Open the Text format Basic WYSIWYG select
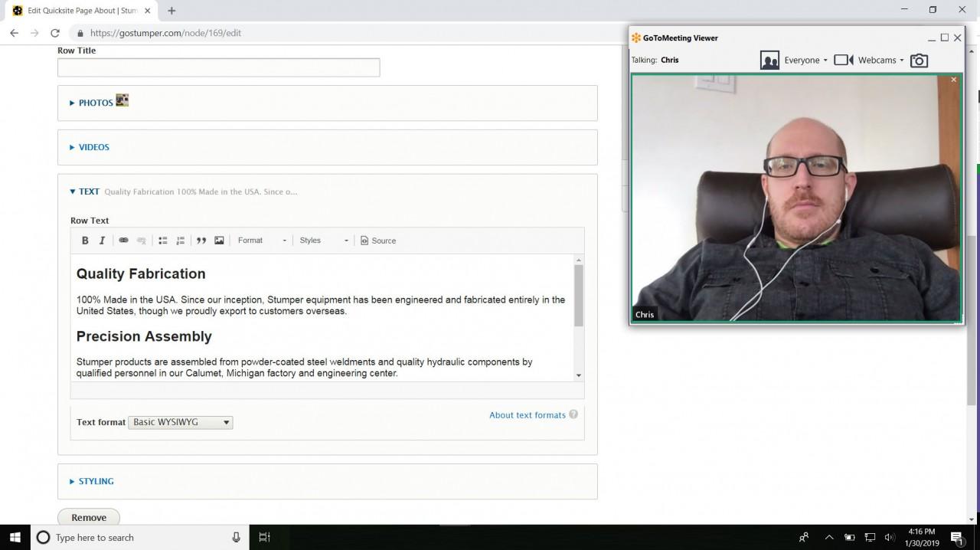This screenshot has width=980, height=550. [x=181, y=422]
